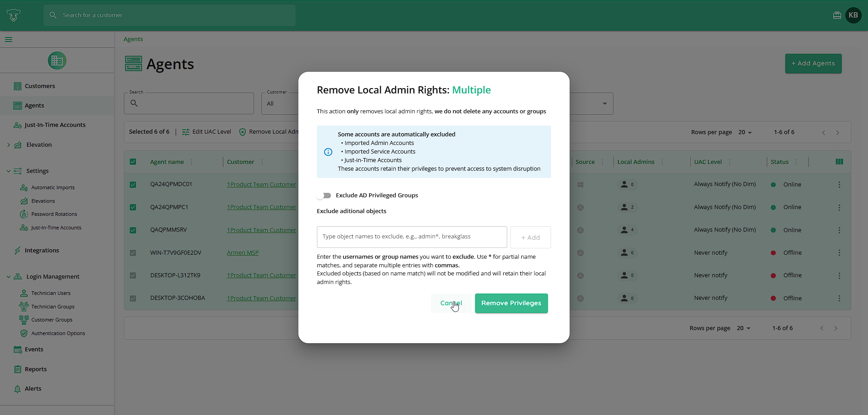The height and width of the screenshot is (415, 868).
Task: Go to next page arrow in top pagination
Action: (838, 132)
